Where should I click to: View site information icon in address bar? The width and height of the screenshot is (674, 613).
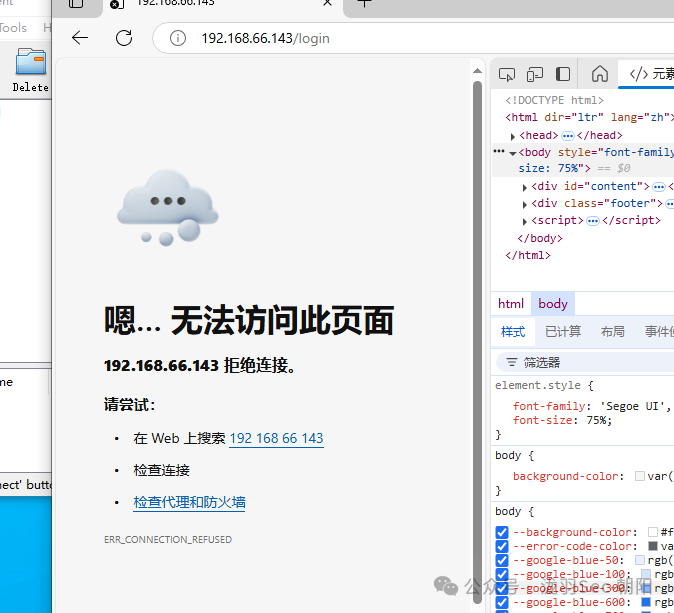(x=178, y=38)
